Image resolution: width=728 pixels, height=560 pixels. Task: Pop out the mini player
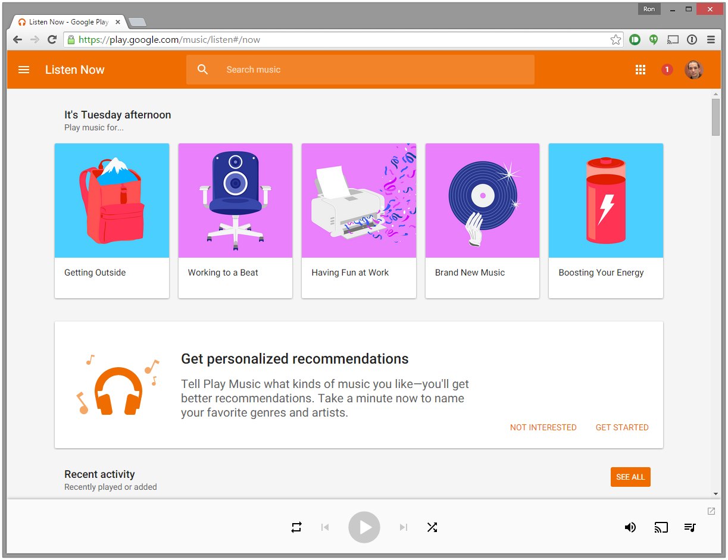click(711, 511)
